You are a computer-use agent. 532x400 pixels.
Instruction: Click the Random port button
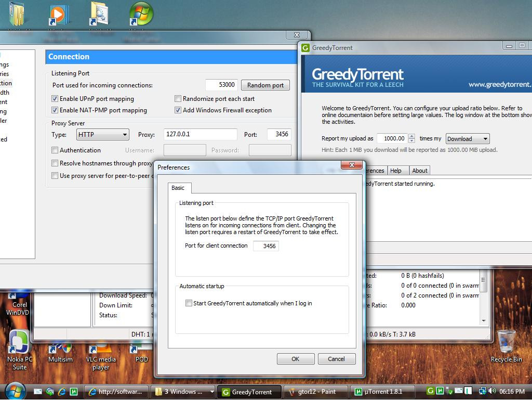tap(265, 85)
